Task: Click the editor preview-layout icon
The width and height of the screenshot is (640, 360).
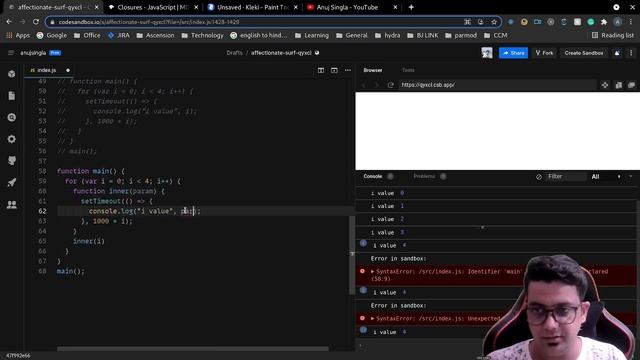Action: click(x=334, y=70)
